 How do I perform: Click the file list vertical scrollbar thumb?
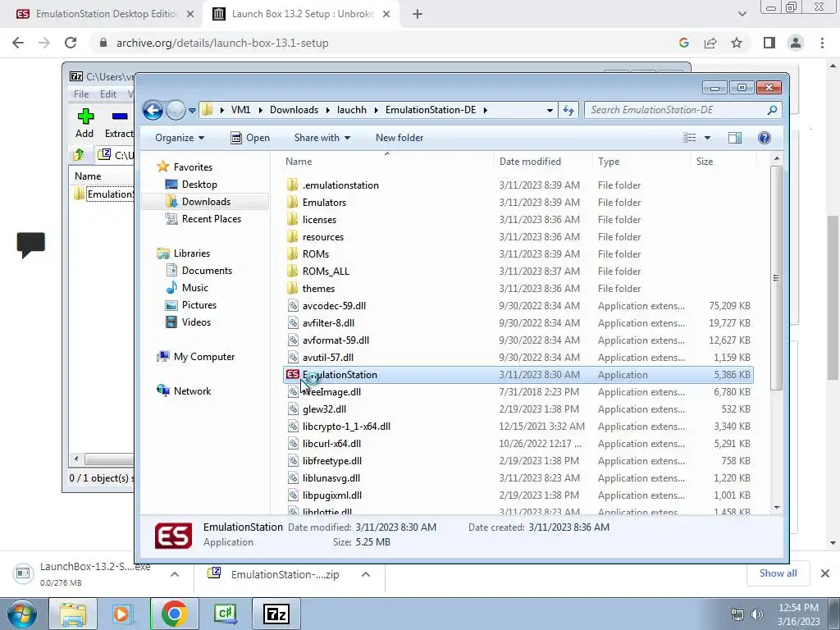pyautogui.click(x=776, y=277)
